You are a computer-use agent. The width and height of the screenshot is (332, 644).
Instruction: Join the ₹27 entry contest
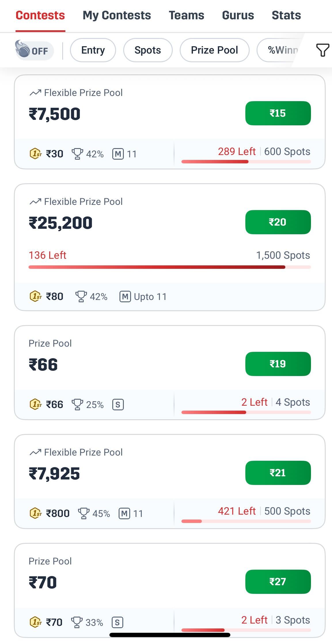click(278, 582)
